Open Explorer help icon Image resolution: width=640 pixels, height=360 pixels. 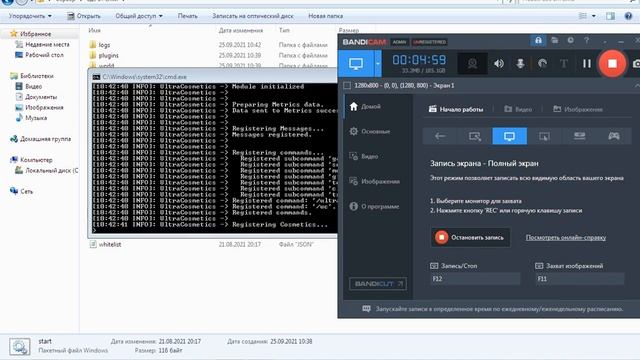(x=628, y=16)
